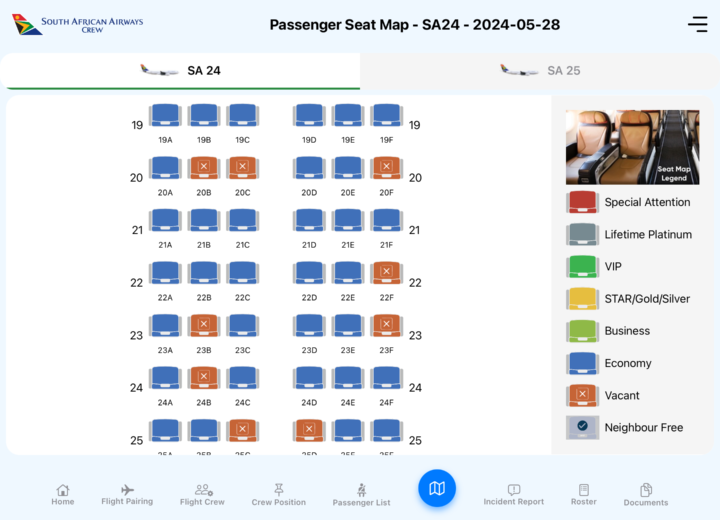Open Flight Pairing page

tap(127, 495)
